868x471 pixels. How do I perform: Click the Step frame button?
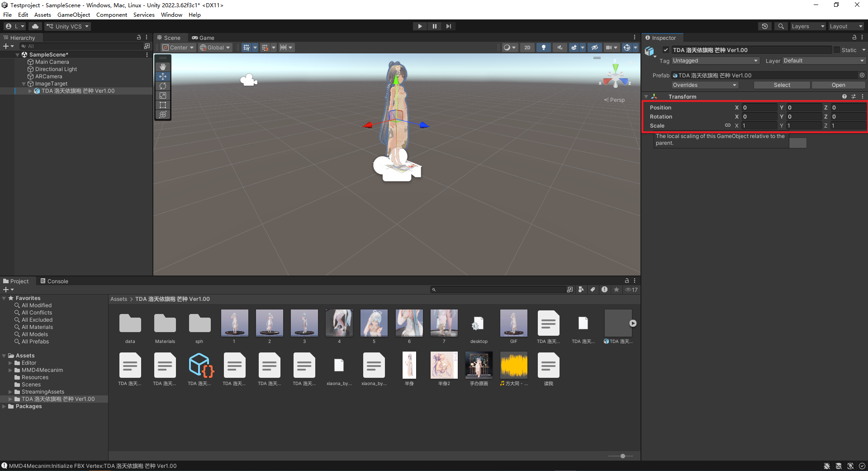(448, 26)
